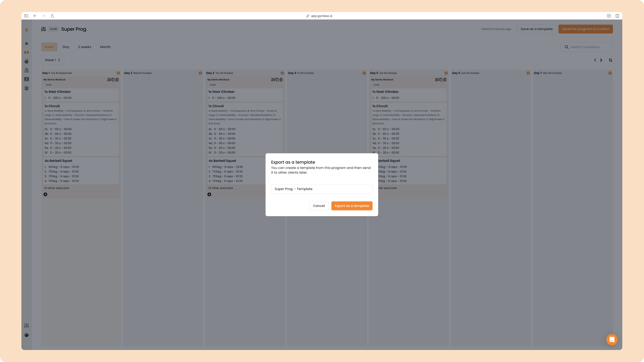The image size is (644, 362).
Task: Open the Home icon in sidebar
Action: coord(27,44)
